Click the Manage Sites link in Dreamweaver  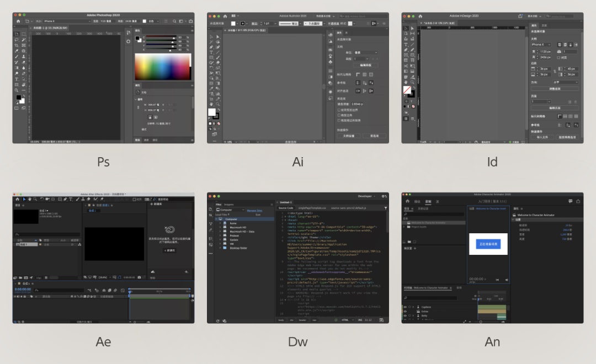tap(254, 210)
